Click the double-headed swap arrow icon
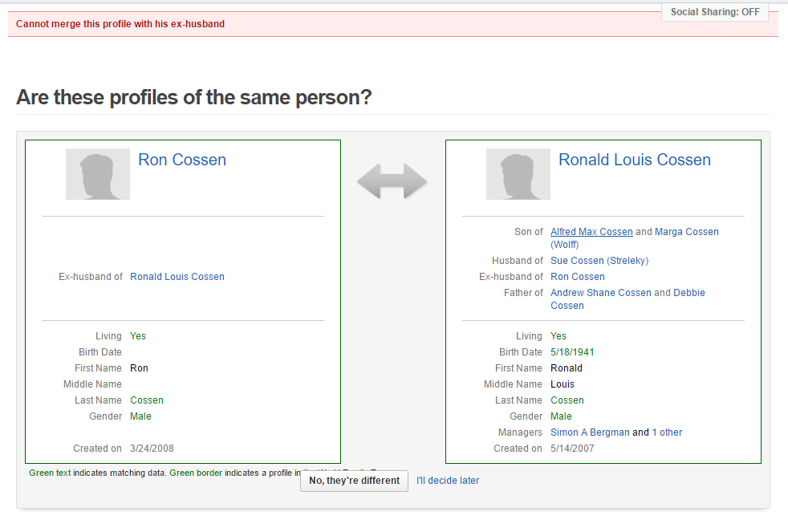The width and height of the screenshot is (788, 532). click(x=392, y=181)
